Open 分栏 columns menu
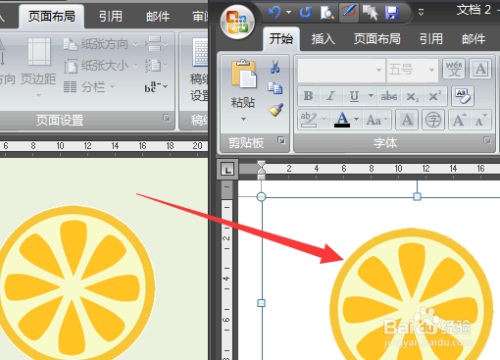500x360 pixels. 89,87
